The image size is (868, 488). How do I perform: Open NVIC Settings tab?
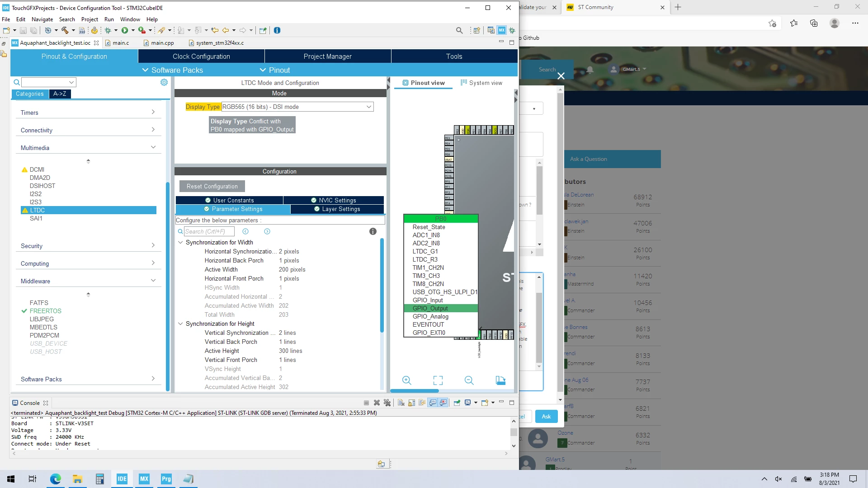coord(334,200)
